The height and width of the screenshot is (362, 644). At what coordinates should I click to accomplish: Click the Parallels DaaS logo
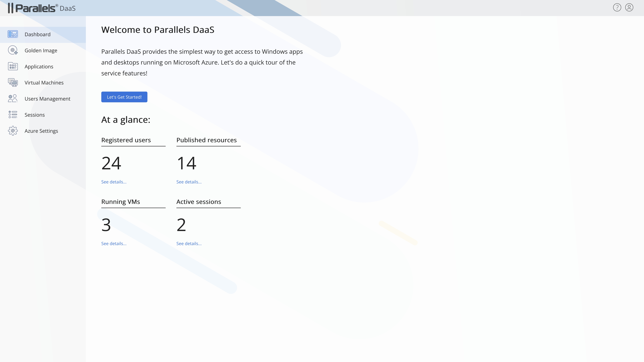click(x=42, y=8)
